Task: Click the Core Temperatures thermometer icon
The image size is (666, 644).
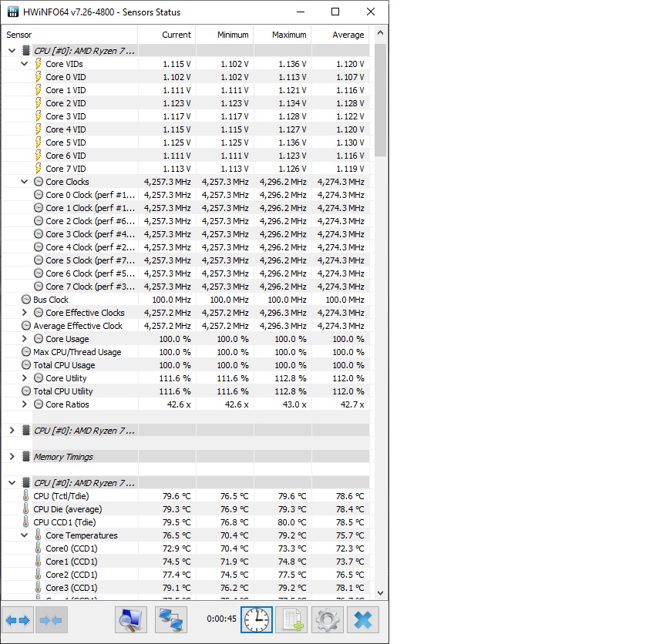Action: [x=39, y=535]
